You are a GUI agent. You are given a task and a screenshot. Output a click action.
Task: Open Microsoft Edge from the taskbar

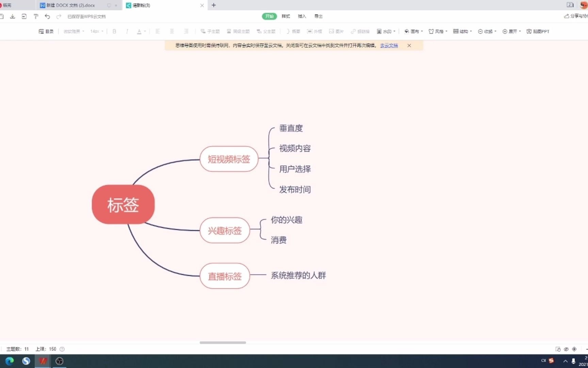tap(10, 361)
